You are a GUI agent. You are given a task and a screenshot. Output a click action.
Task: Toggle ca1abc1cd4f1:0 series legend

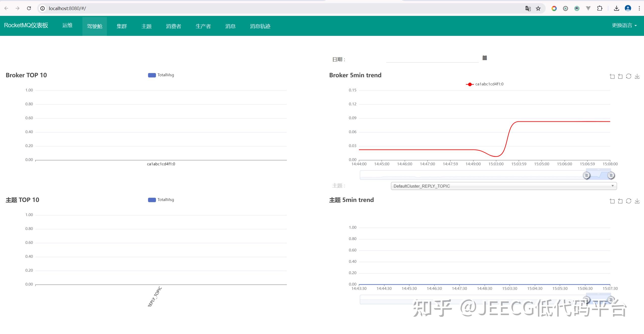click(x=485, y=84)
